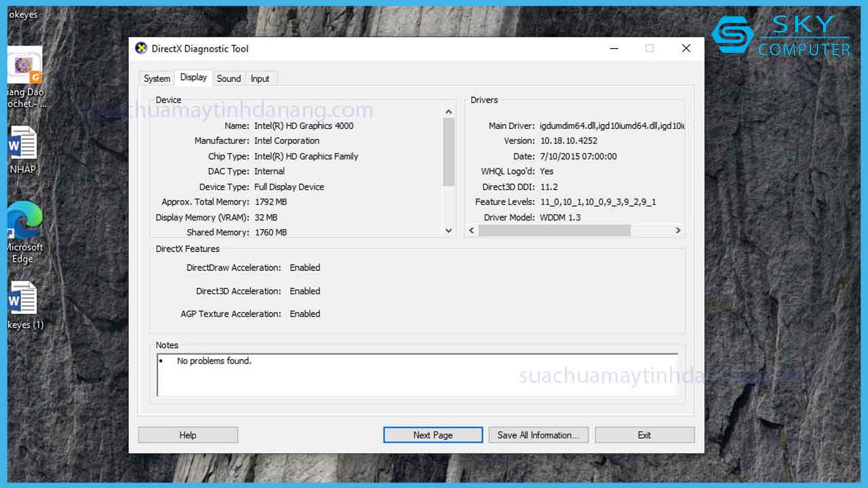
Task: Click Drivers panel scroll left arrow
Action: 472,230
